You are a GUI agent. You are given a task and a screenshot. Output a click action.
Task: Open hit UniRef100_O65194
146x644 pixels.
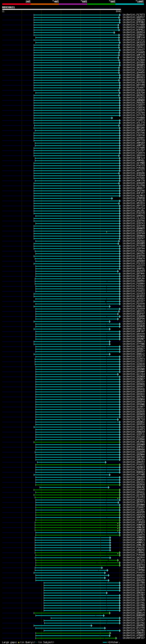[134, 20]
